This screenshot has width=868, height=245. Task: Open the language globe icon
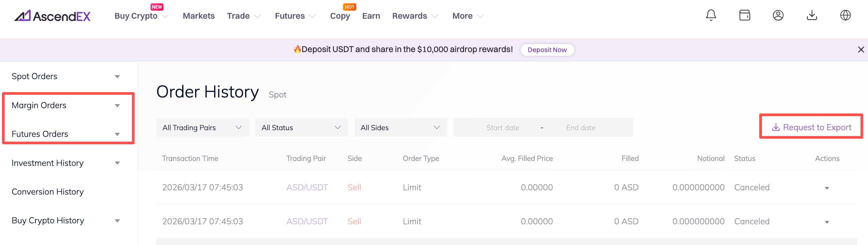click(x=845, y=15)
